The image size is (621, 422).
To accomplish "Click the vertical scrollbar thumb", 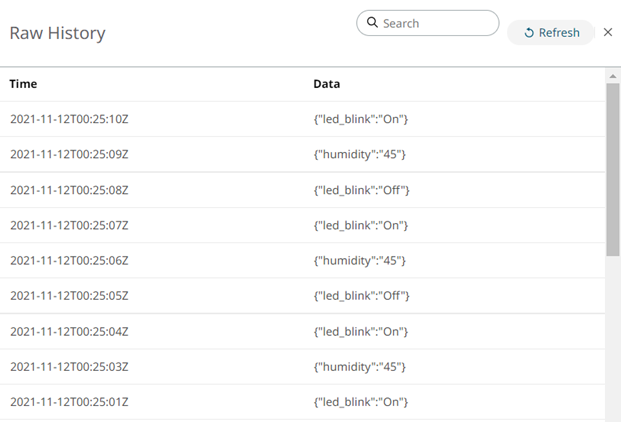I will coord(613,170).
